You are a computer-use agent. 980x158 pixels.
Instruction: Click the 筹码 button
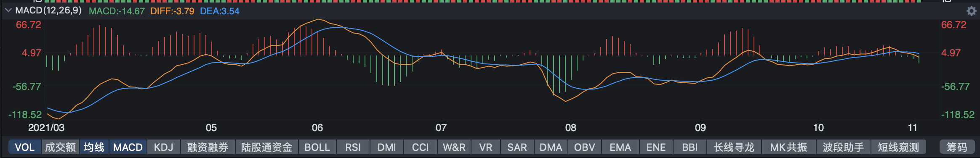tap(957, 147)
